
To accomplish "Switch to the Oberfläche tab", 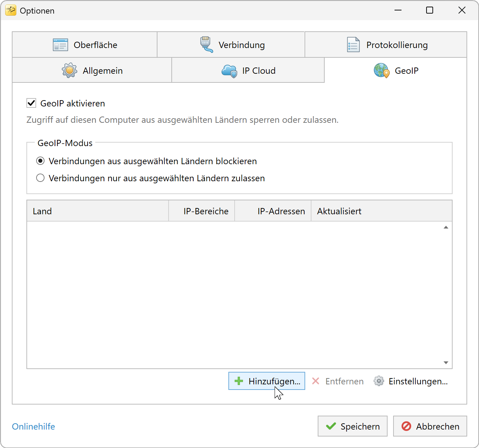I will click(x=85, y=45).
